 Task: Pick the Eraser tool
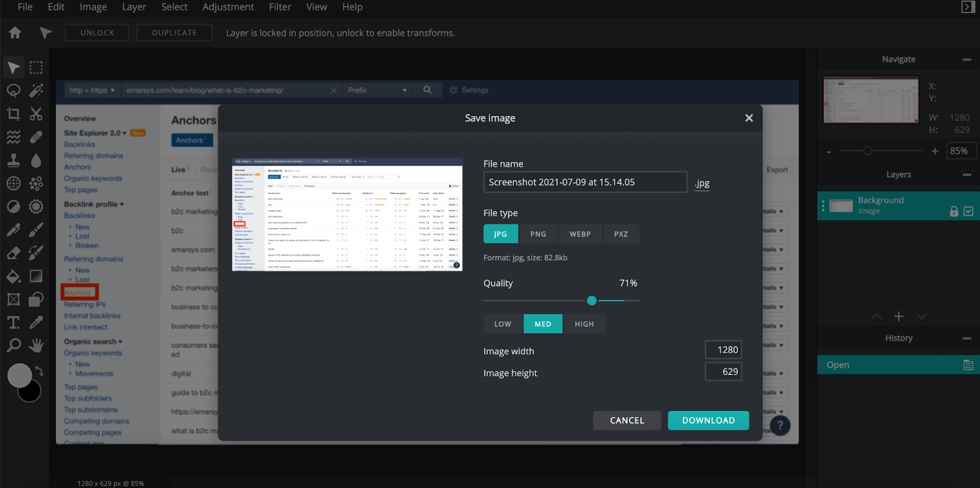13,253
